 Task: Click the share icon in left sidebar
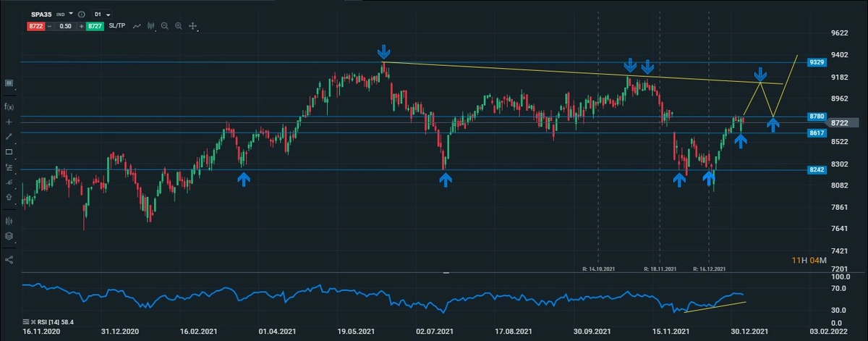coord(9,259)
